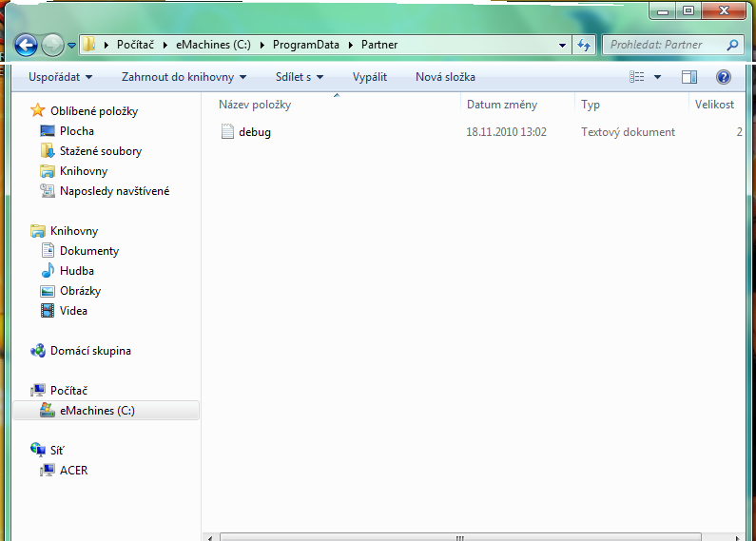This screenshot has height=541, width=756.
Task: Click the refresh icon beside address bar
Action: click(x=585, y=45)
